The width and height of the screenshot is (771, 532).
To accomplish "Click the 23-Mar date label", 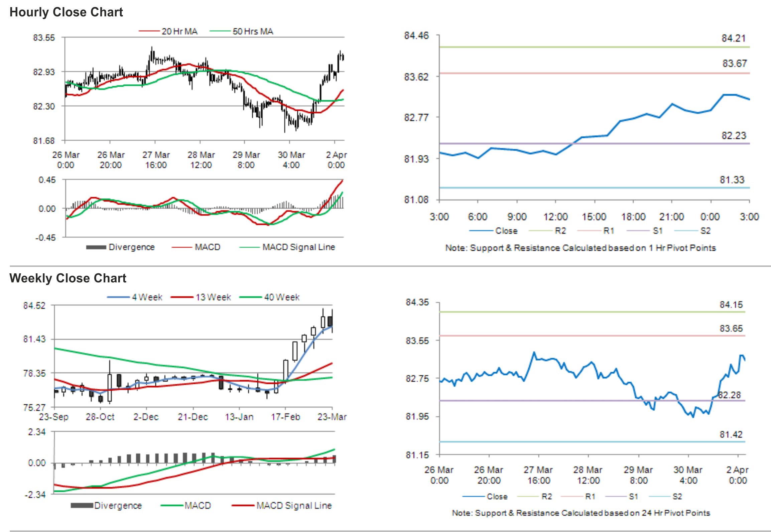I will (x=332, y=417).
